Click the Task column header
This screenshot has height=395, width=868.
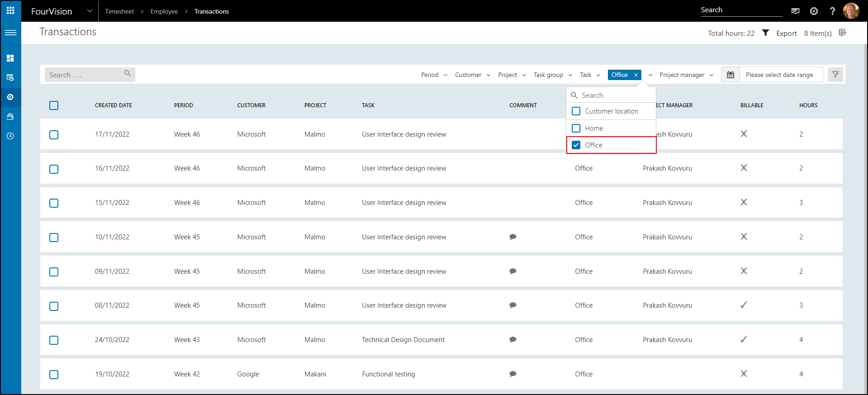pos(368,105)
